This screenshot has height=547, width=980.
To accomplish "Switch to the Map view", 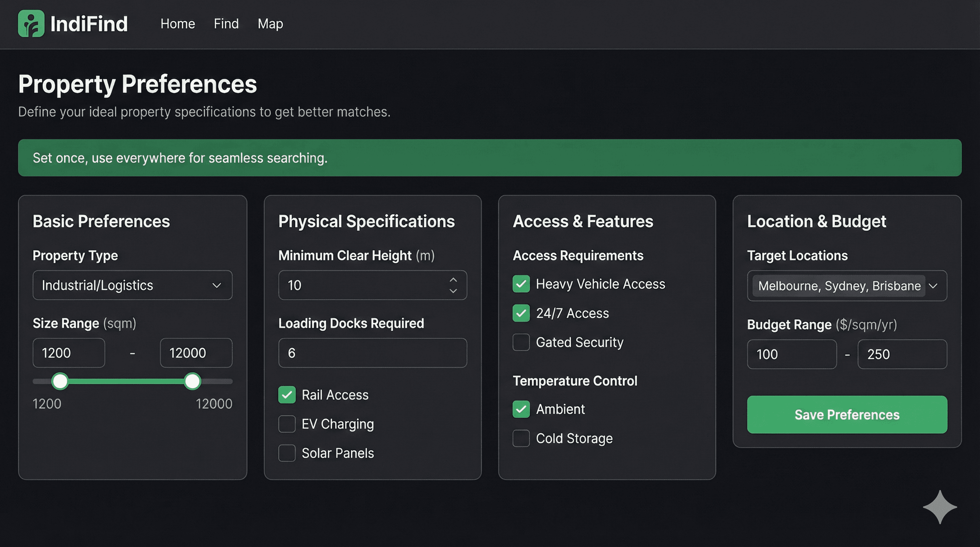I will click(271, 24).
